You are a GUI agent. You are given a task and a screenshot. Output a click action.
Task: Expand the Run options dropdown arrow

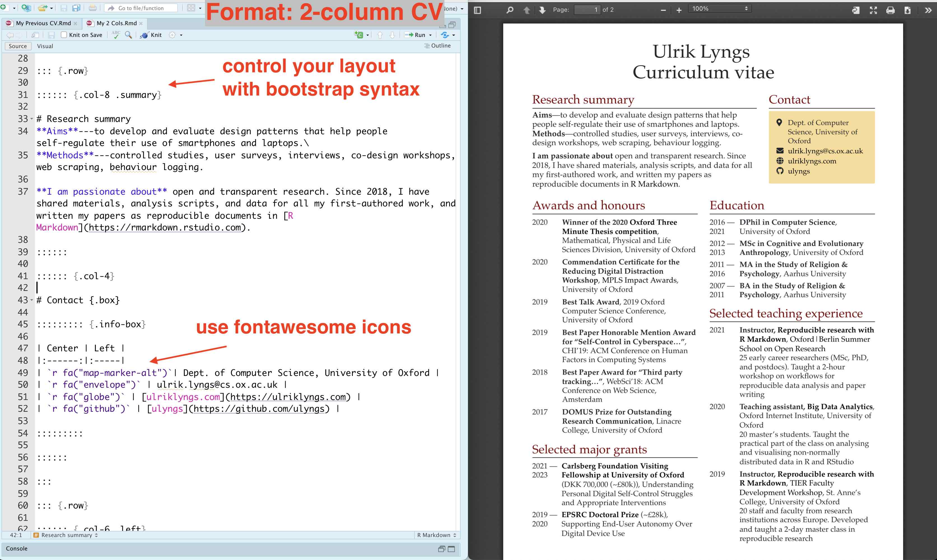430,35
